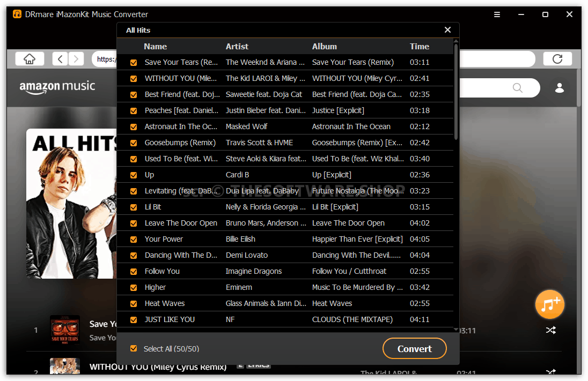Toggle JUST LIKE YOU track checkbox
588x381 pixels.
134,320
